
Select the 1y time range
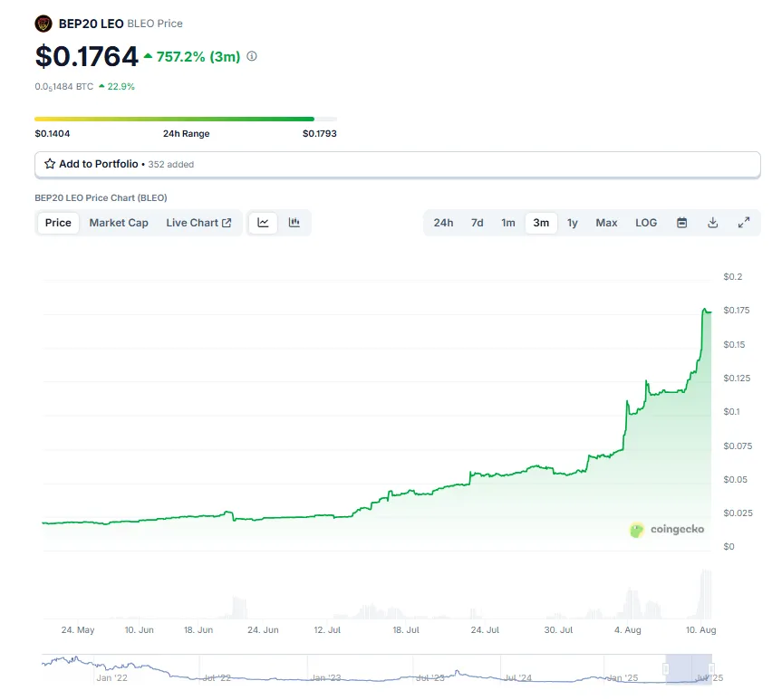click(x=572, y=223)
